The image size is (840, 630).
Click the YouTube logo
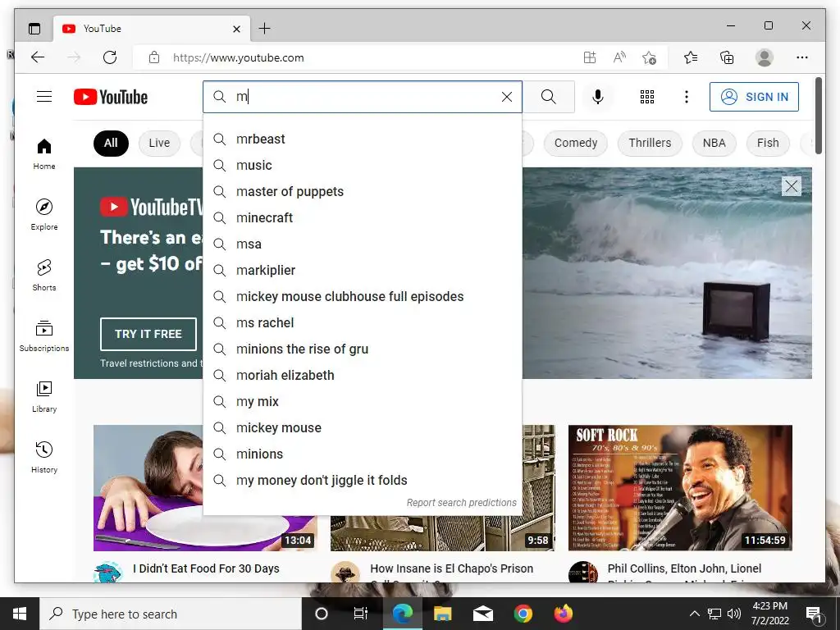pyautogui.click(x=111, y=97)
